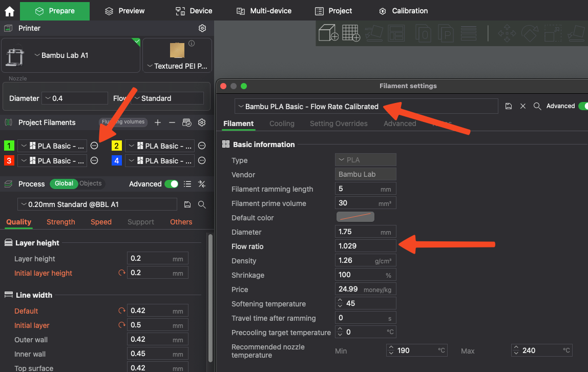Click the compare presets icon in Process
The width and height of the screenshot is (588, 372).
pyautogui.click(x=202, y=184)
